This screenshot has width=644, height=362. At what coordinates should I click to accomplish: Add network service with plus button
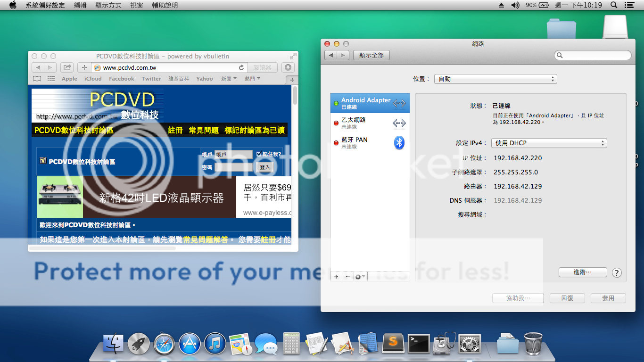coord(336,277)
